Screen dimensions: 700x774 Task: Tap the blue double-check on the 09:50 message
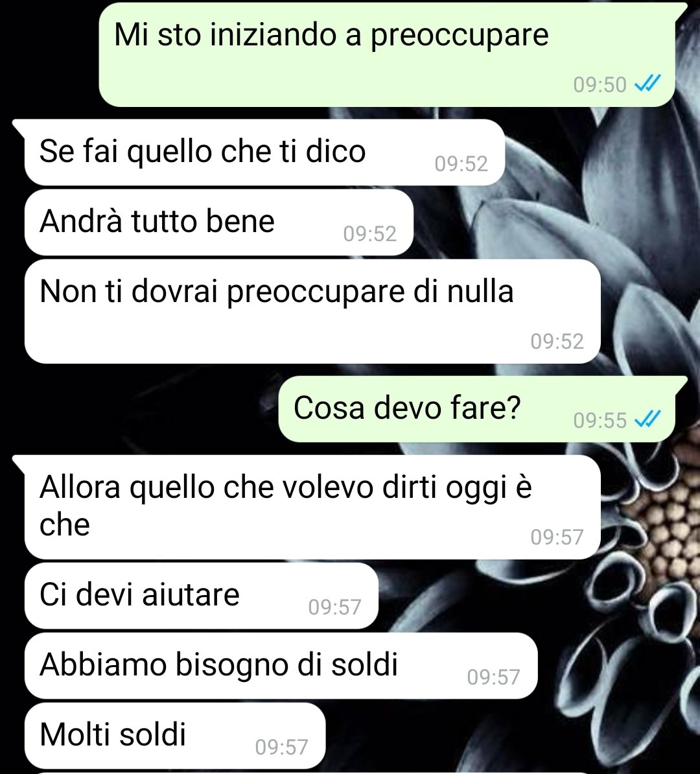(647, 84)
